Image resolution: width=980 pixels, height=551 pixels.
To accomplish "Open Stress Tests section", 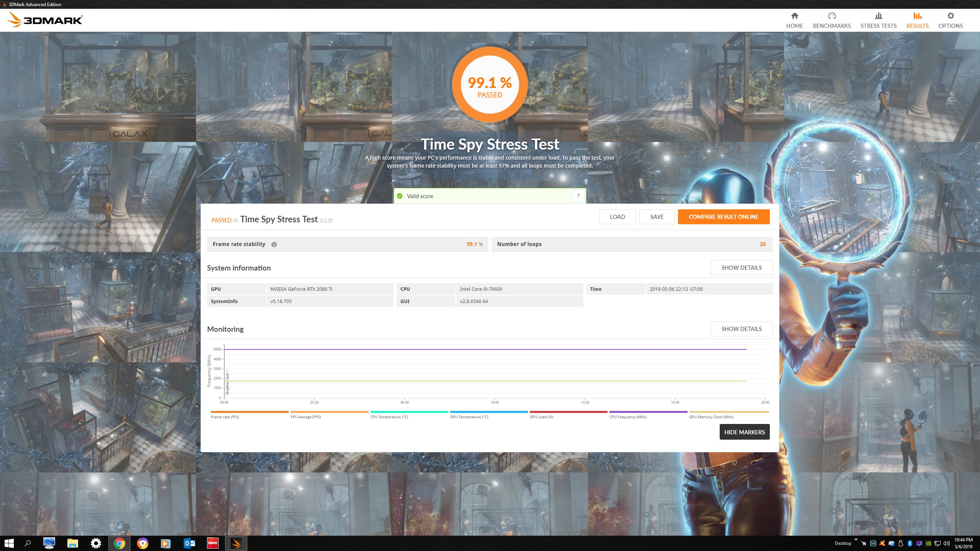I will (x=878, y=20).
